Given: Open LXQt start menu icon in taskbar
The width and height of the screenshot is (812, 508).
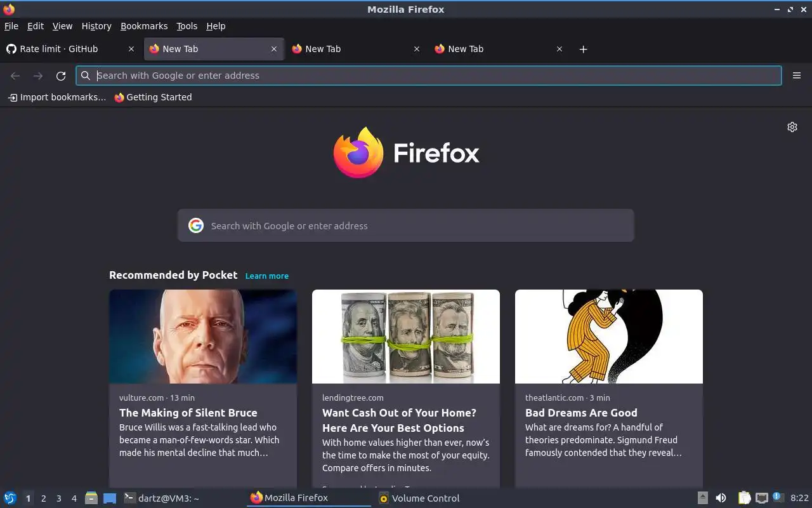Looking at the screenshot, I should [10, 498].
